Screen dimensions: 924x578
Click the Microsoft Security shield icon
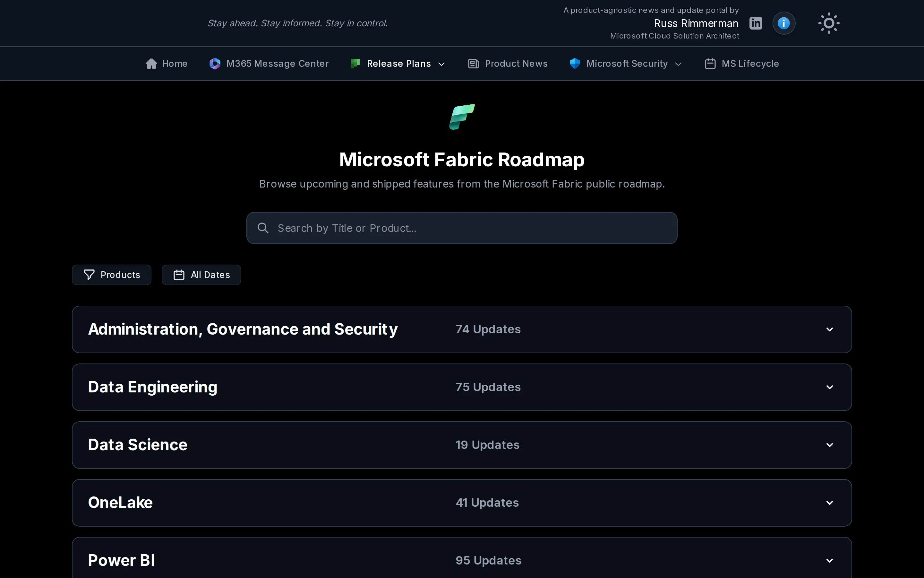tap(575, 64)
